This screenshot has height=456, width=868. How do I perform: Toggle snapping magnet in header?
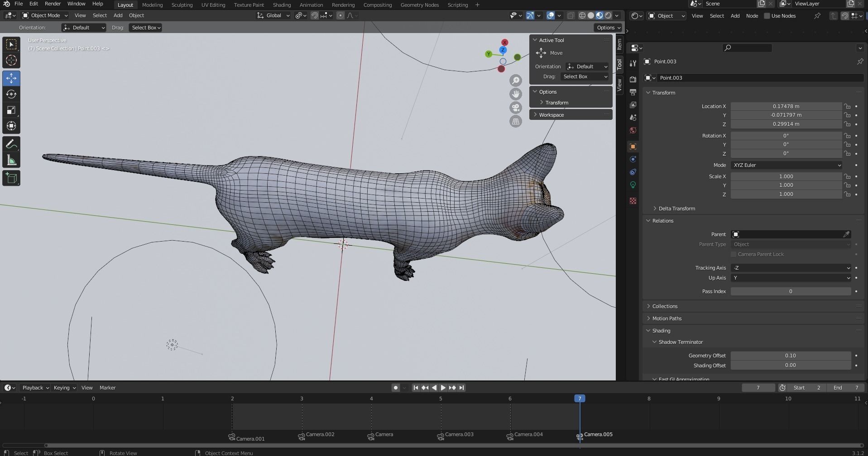(315, 15)
